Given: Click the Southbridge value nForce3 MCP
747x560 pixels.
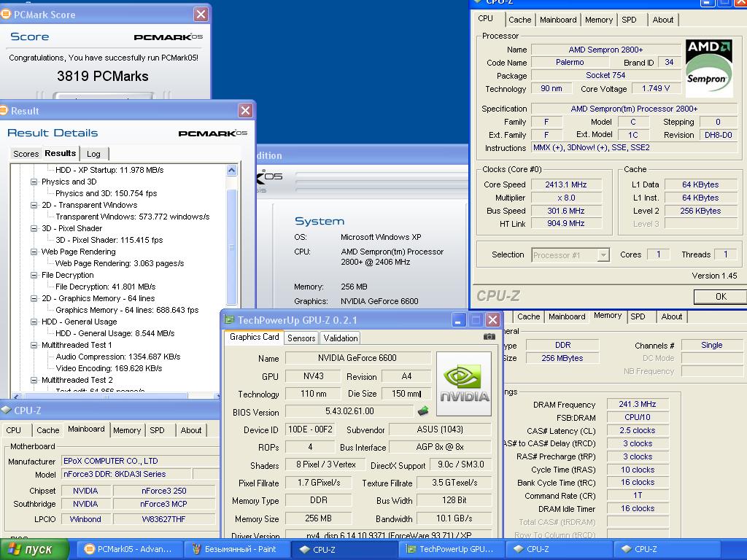Looking at the screenshot, I should pyautogui.click(x=163, y=504).
